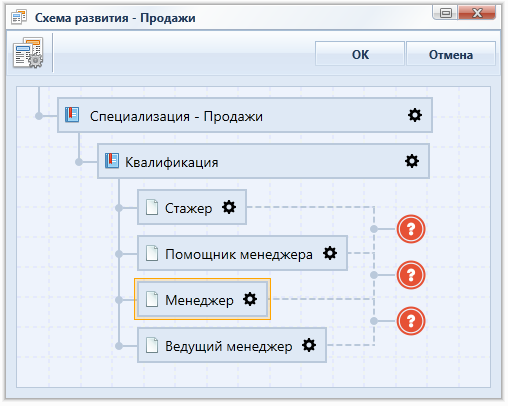Open the schema settings toolbar icon
Viewport: 508px width, 406px height.
pyautogui.click(x=28, y=53)
